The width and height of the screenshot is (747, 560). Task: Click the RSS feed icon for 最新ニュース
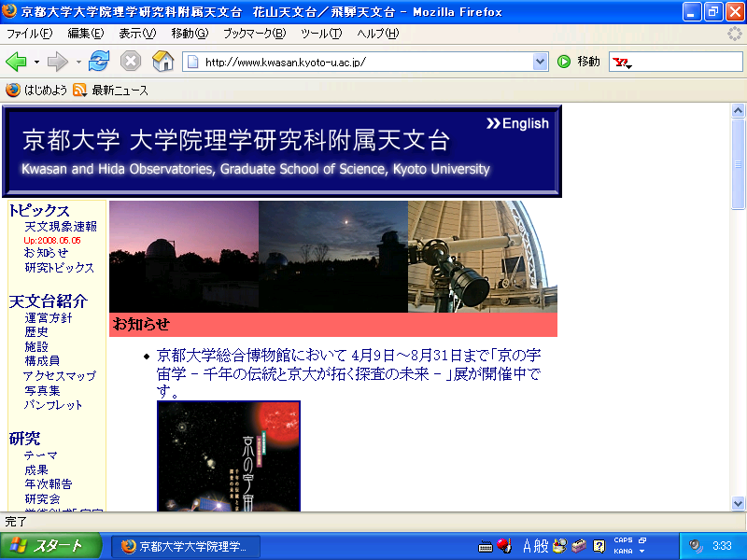point(79,90)
